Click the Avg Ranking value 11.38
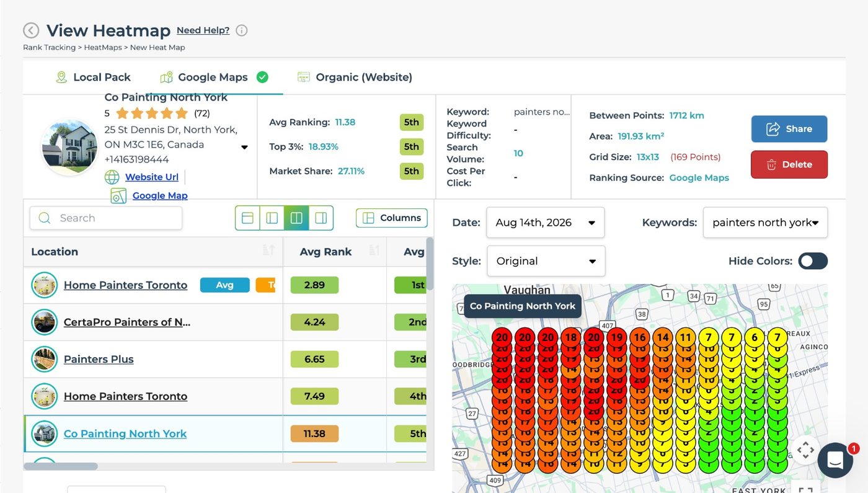Screen dimensions: 868x493 (x=345, y=123)
